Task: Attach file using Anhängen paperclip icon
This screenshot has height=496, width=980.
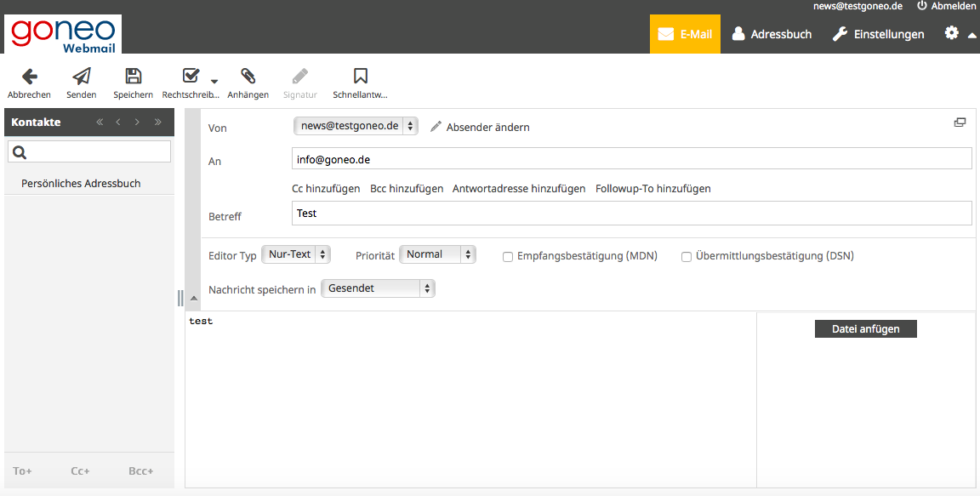Action: click(248, 77)
